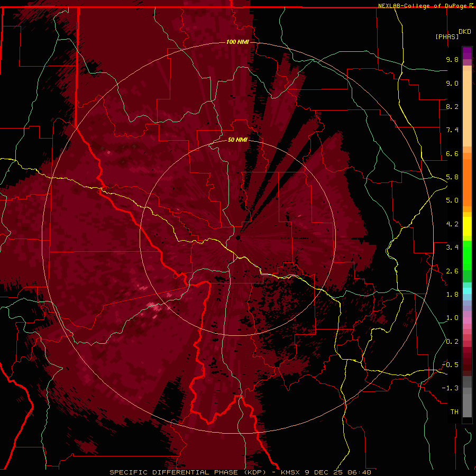This screenshot has height=476, width=476.
Task: Click the [PHAS] label above the scale
Action: tap(447, 36)
